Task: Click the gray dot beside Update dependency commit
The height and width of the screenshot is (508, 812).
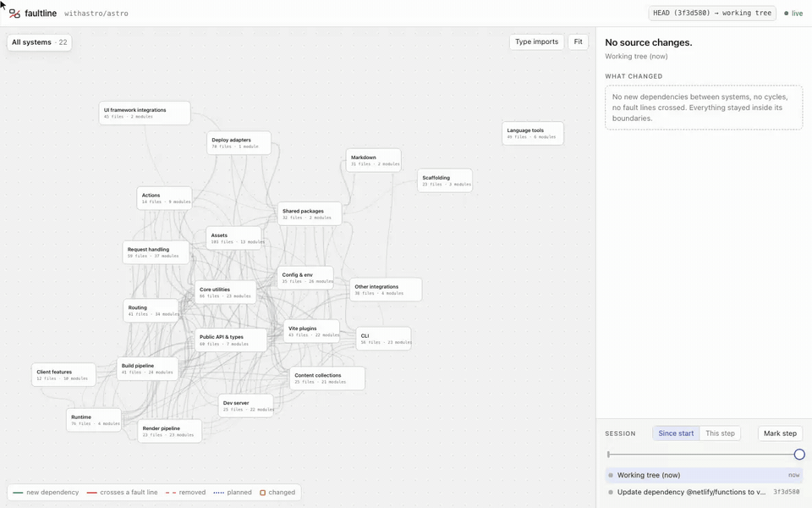Action: point(611,492)
